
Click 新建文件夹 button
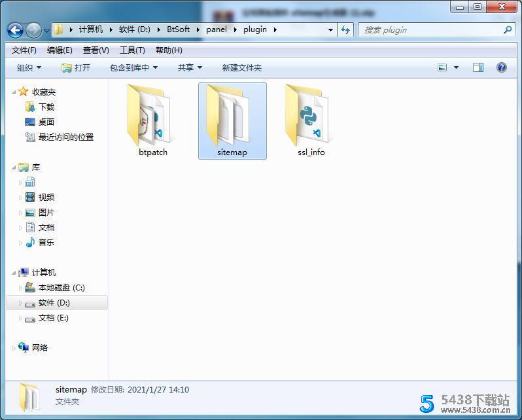[x=241, y=68]
